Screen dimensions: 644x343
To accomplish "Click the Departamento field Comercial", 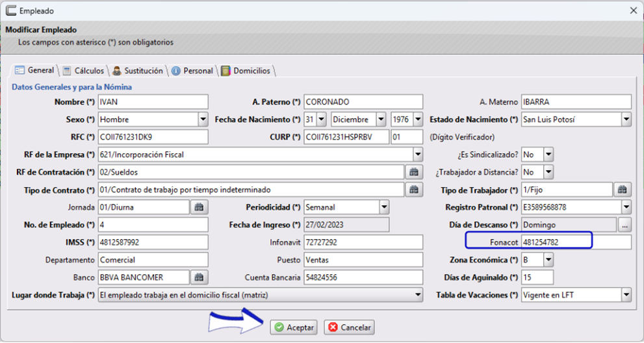I will (x=153, y=260).
